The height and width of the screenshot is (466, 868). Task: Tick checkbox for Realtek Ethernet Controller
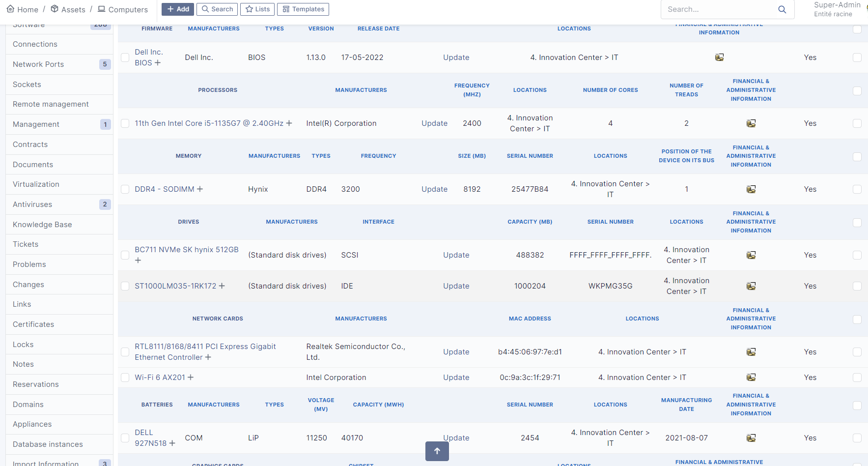pyautogui.click(x=125, y=352)
